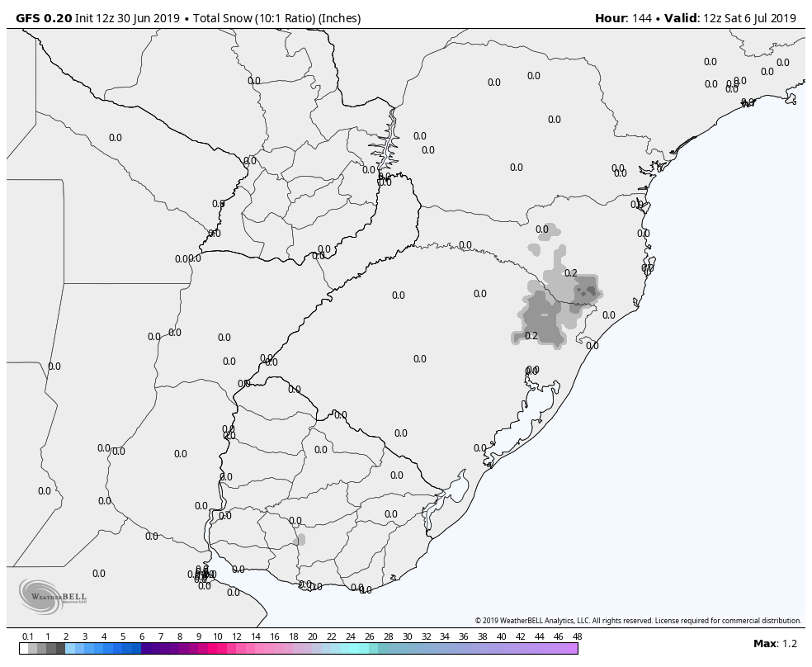Image resolution: width=812 pixels, height=667 pixels.
Task: Click the WeatherBELL copyright notice text
Action: [x=638, y=621]
